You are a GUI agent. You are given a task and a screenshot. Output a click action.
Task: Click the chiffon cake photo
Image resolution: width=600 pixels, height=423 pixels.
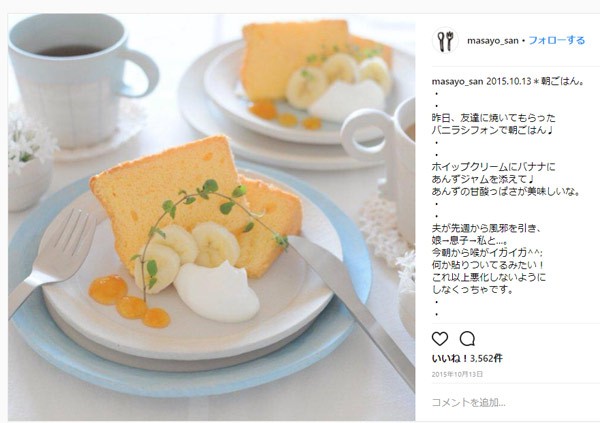point(211,217)
